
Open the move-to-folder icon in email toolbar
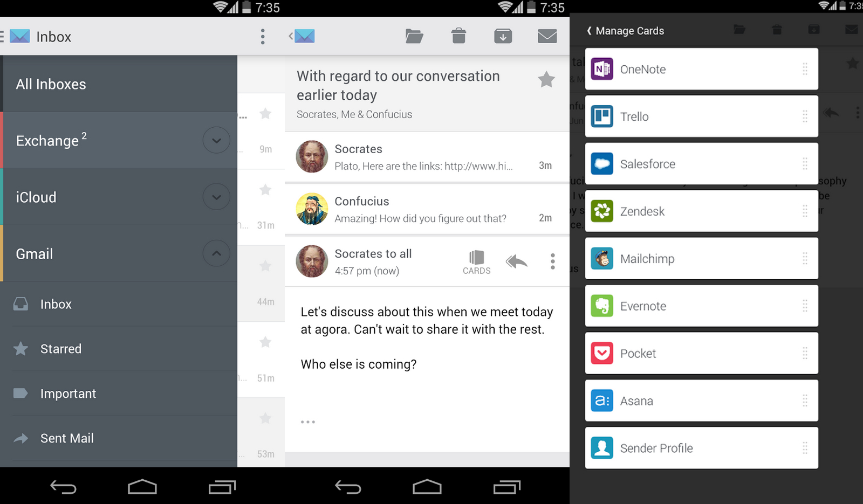coord(414,36)
